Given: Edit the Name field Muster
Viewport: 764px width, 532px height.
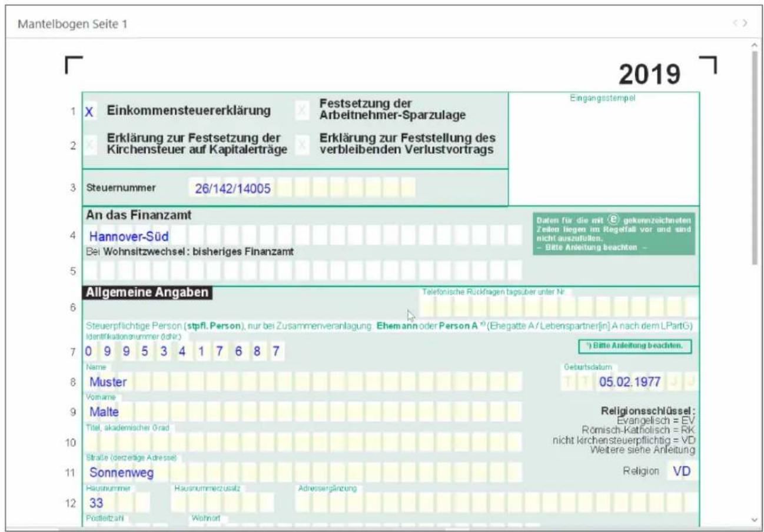Looking at the screenshot, I should [303, 381].
